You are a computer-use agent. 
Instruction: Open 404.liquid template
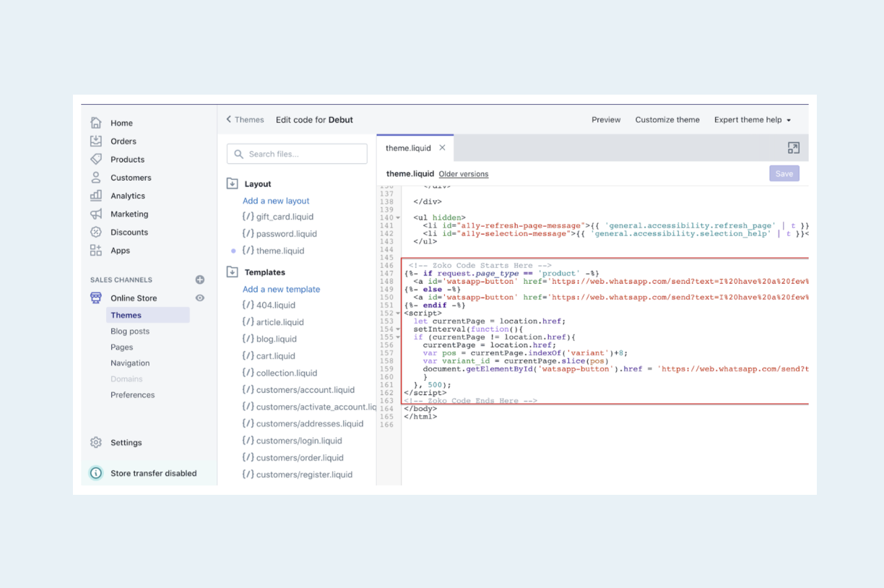276,305
